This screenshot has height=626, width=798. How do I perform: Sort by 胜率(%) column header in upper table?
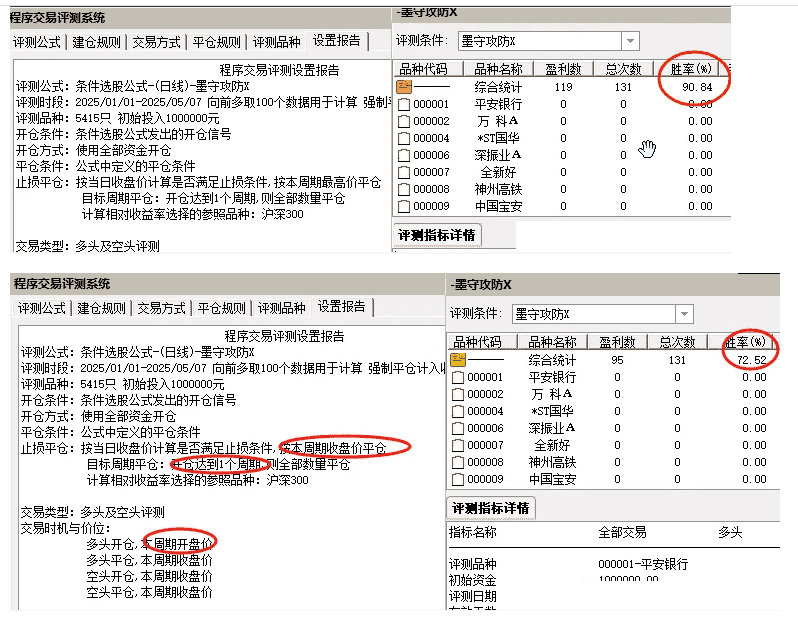coord(688,69)
